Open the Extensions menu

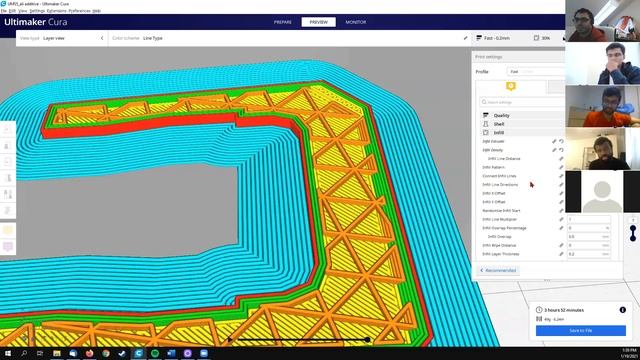pyautogui.click(x=56, y=11)
